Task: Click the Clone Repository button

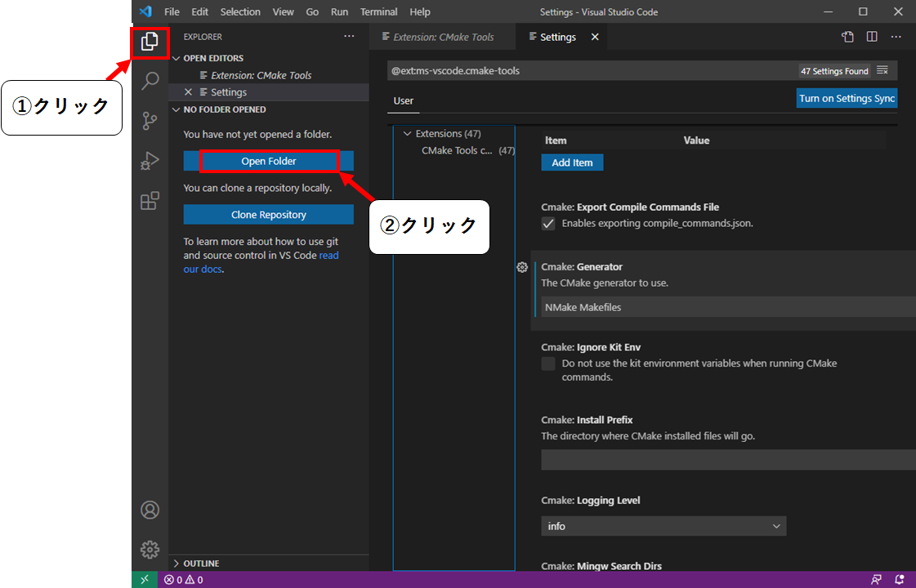Action: point(268,214)
